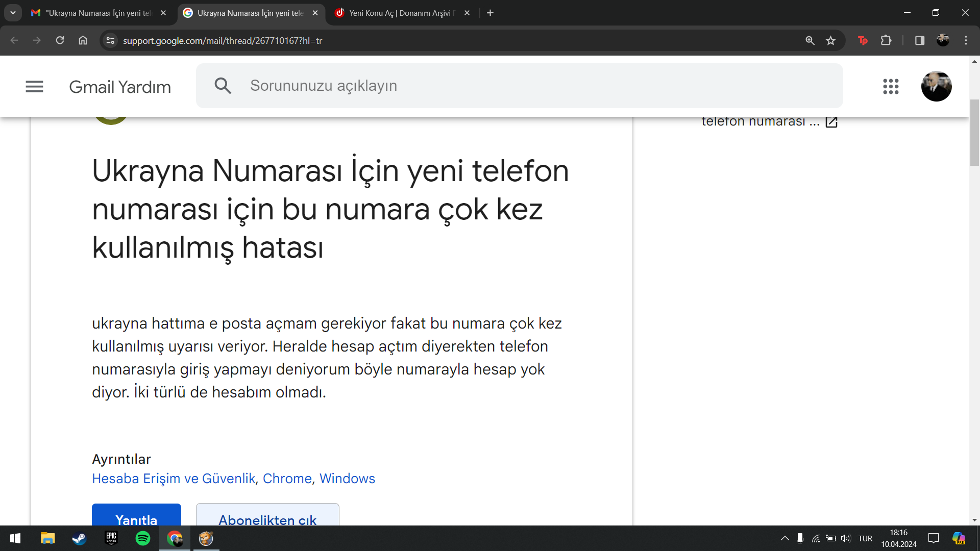Open the Windows category link
Viewport: 980px width, 551px height.
coord(347,479)
